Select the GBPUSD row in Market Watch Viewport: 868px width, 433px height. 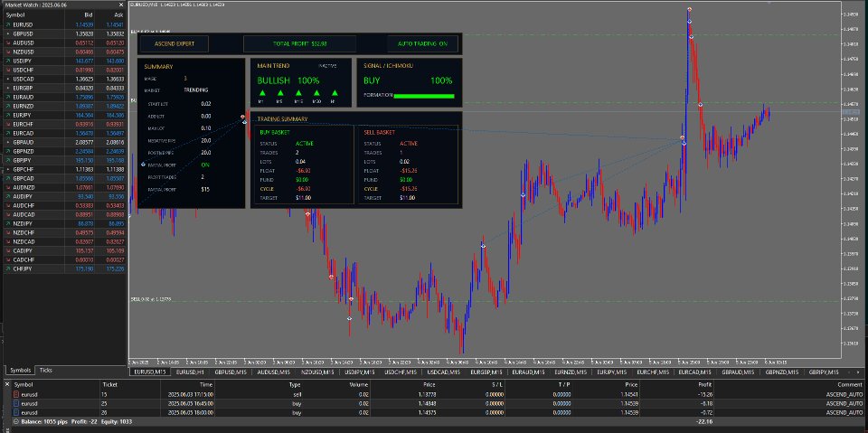(64, 33)
